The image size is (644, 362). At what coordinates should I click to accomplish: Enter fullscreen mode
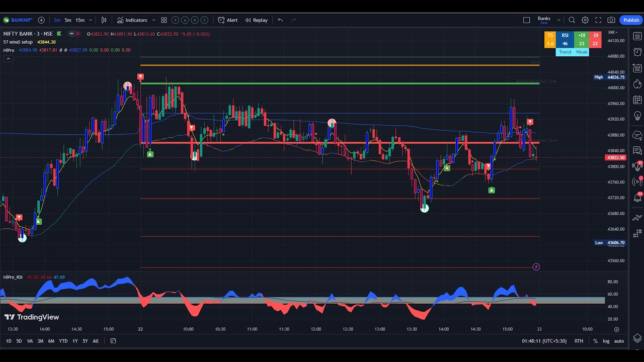(x=598, y=20)
